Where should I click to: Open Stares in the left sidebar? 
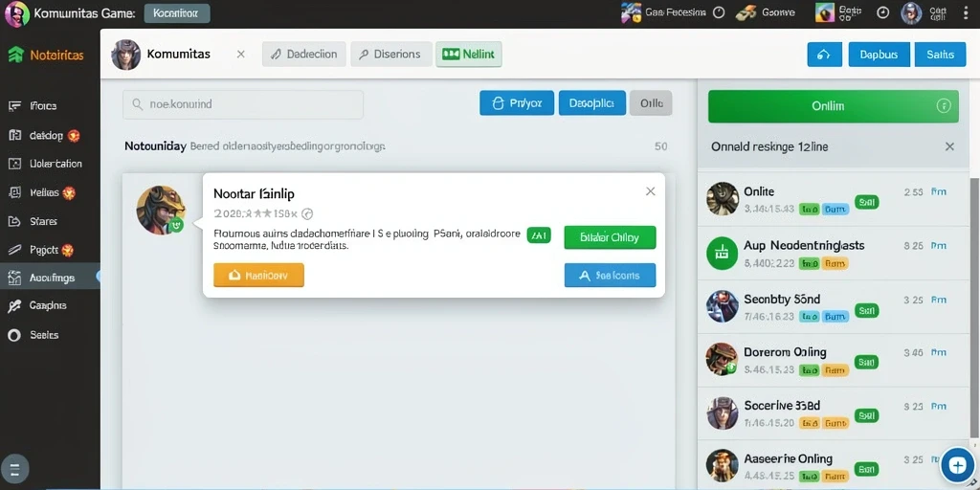click(x=33, y=221)
